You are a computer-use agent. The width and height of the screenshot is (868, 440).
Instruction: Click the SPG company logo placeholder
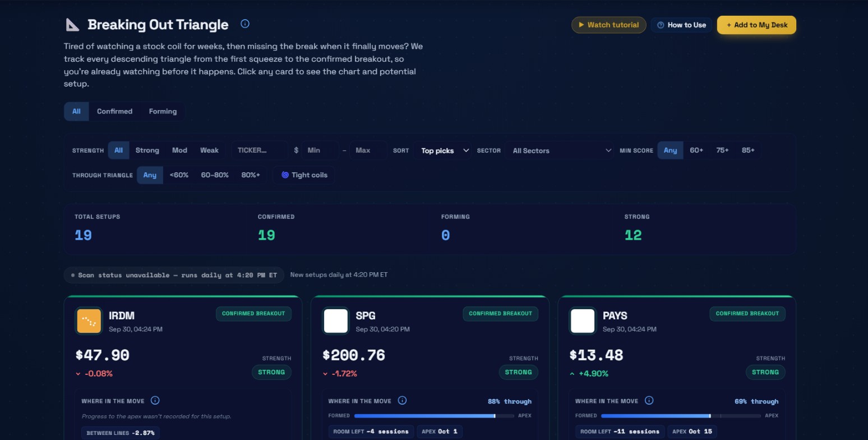(x=336, y=321)
